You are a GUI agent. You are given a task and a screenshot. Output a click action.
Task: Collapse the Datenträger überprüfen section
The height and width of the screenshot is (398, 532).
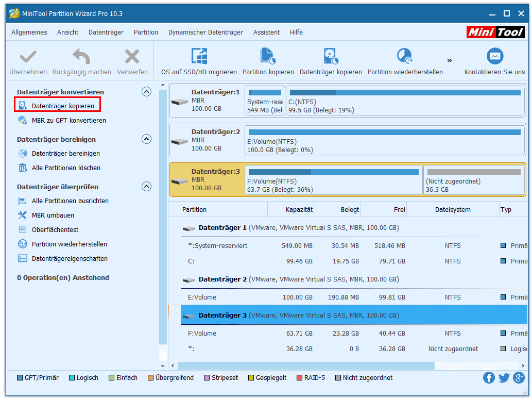tap(146, 187)
